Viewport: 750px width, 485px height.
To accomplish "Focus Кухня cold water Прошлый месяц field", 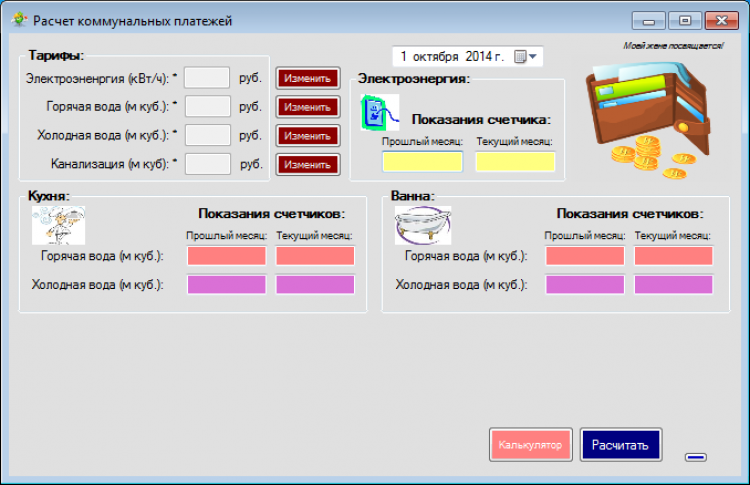I will point(227,285).
